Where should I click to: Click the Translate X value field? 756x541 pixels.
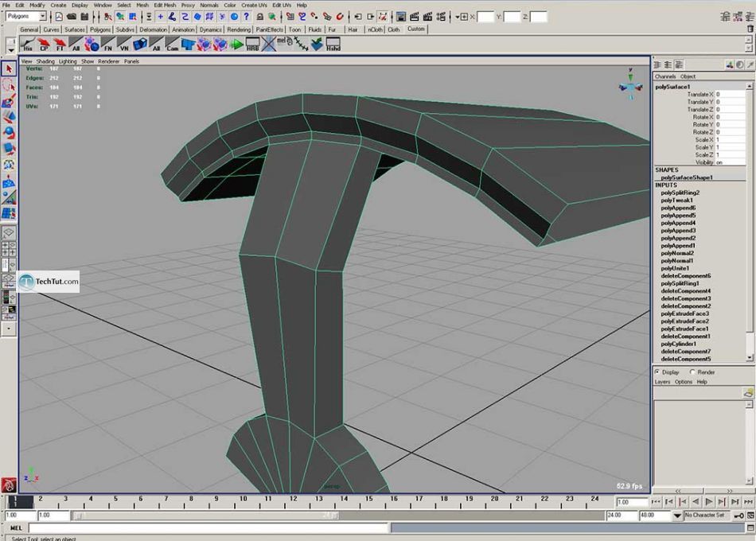coord(730,95)
